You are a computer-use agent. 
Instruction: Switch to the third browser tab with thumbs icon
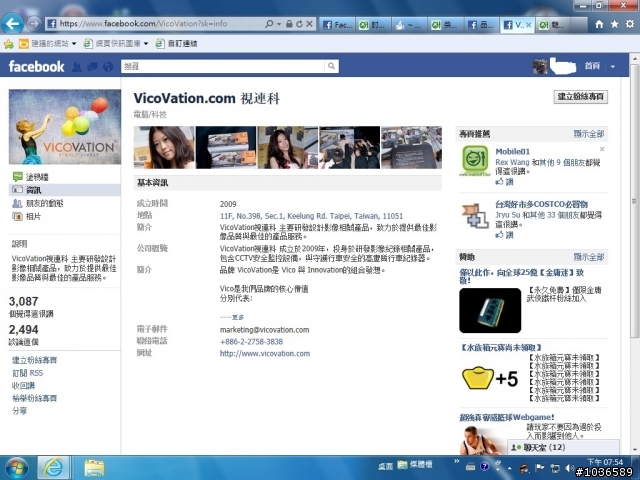(x=409, y=25)
